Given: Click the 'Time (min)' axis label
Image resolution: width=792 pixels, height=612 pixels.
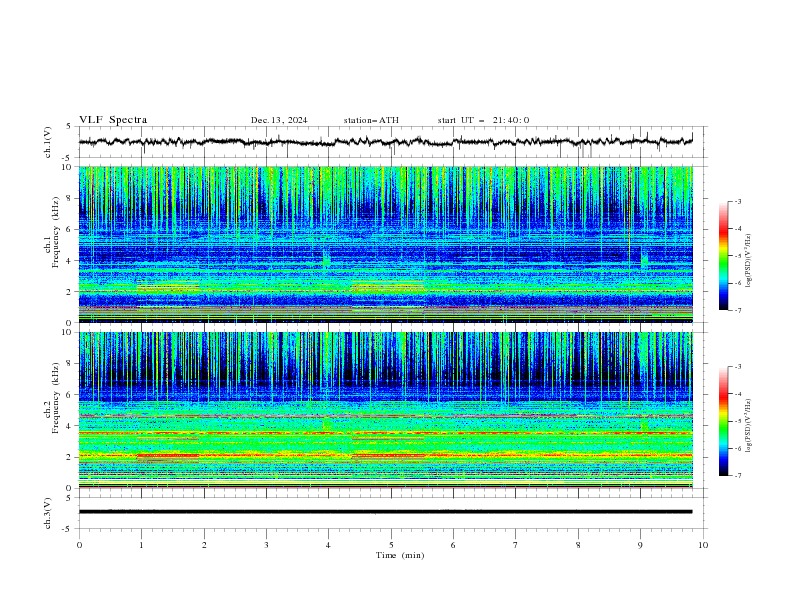Looking at the screenshot, I should point(400,555).
